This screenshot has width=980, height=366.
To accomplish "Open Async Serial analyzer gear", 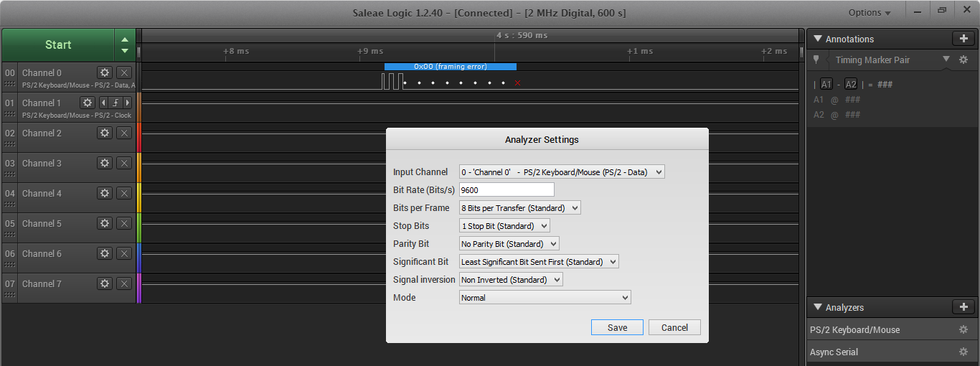I will (x=963, y=352).
